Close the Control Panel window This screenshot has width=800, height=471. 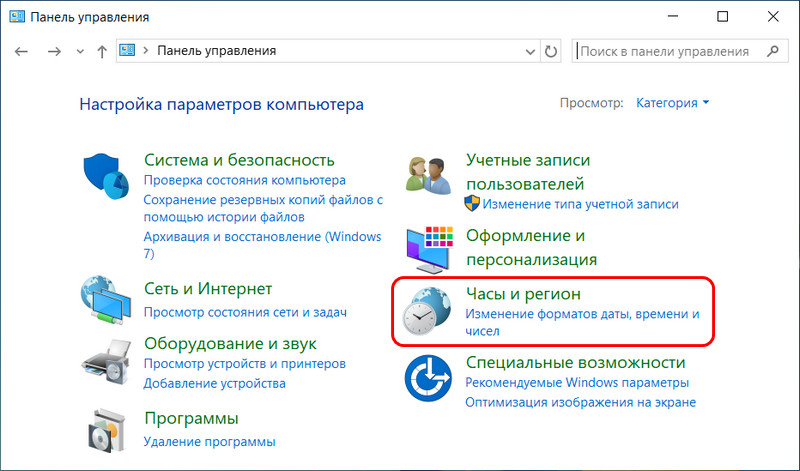(773, 16)
